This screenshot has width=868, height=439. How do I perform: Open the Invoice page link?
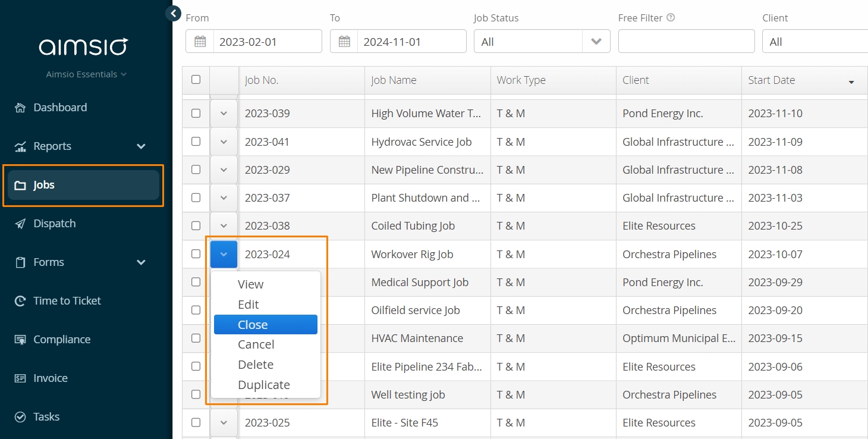pos(51,378)
